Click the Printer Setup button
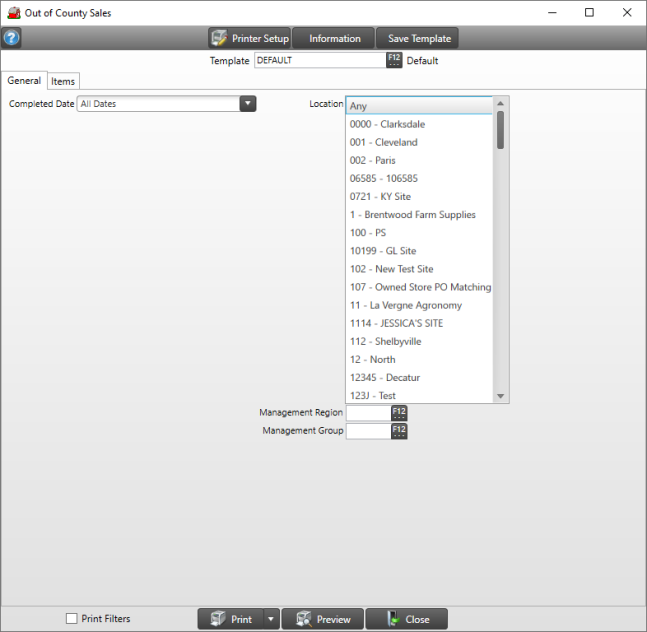Screen dimensions: 647x632 (x=249, y=39)
